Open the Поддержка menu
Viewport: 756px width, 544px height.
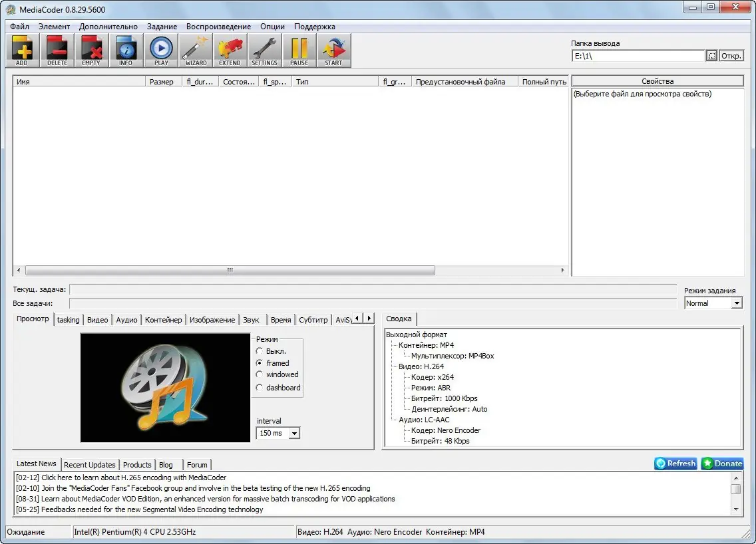(x=314, y=27)
